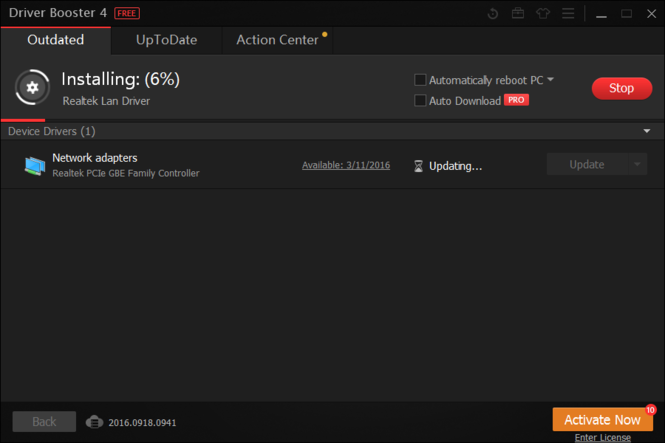
Task: Collapse the Device Drivers section arrow
Action: pos(647,131)
